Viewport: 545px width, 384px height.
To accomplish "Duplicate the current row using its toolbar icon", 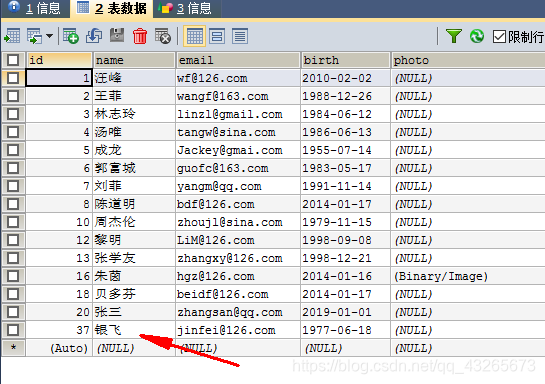I will (94, 36).
